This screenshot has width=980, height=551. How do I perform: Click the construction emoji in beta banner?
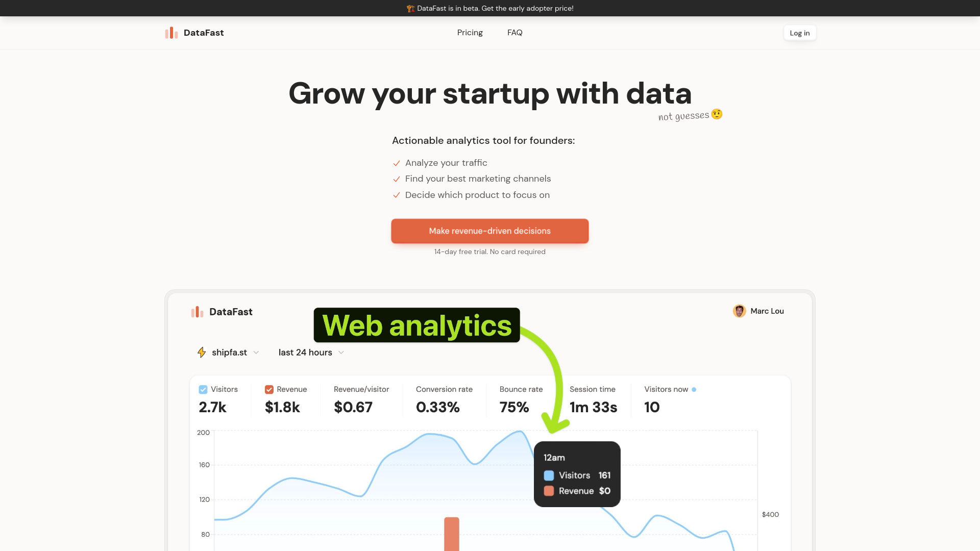point(410,8)
